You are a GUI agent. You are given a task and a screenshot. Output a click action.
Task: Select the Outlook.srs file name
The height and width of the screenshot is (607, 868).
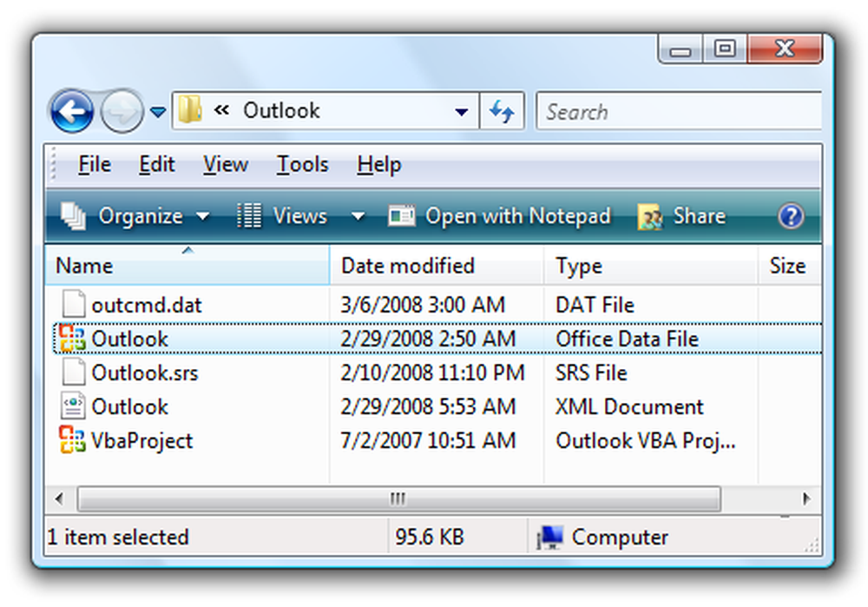144,373
